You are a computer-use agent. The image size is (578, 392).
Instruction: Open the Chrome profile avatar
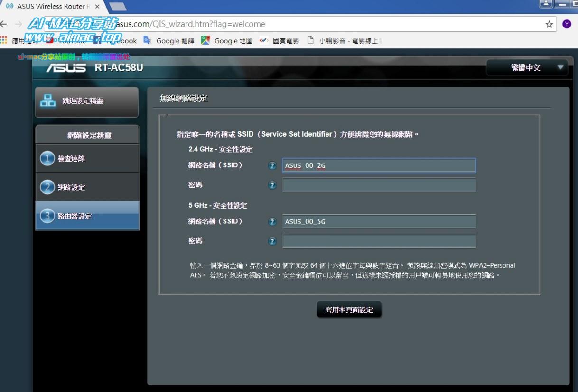click(x=567, y=24)
